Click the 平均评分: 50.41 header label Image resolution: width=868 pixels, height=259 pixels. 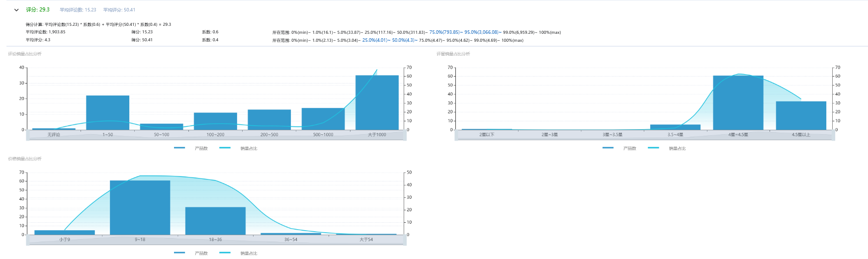(119, 10)
